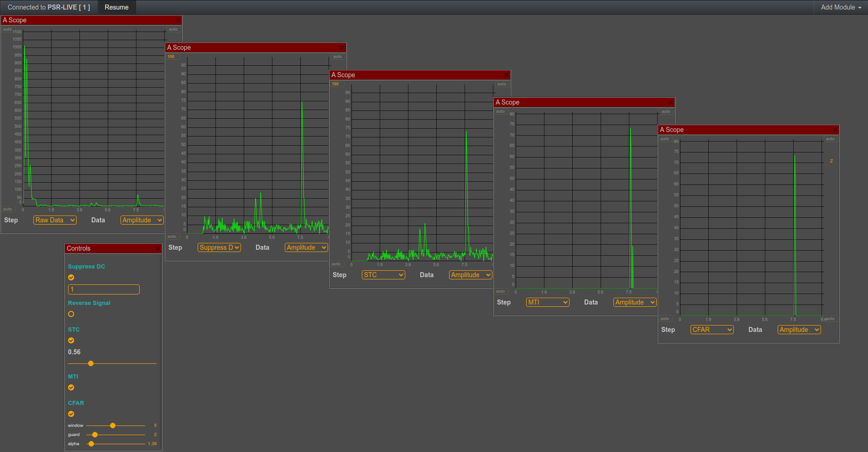
Task: Click bottom-left auto button in Raw Data scope
Action: 8,209
